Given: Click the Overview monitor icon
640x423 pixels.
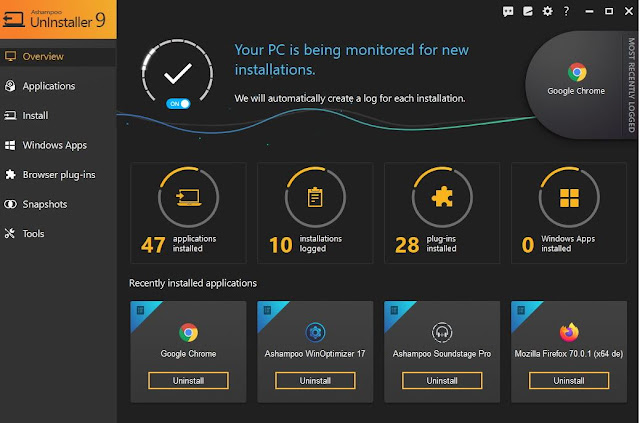Looking at the screenshot, I should (x=10, y=56).
